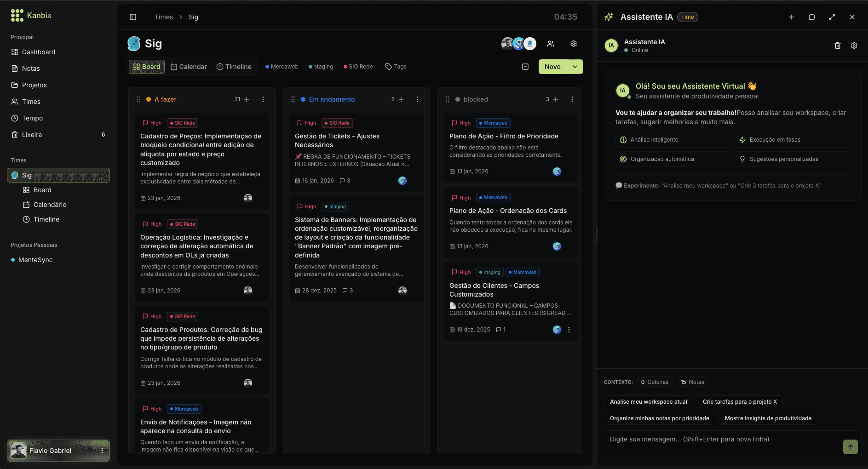868x469 pixels.
Task: Add a card to the blocked column
Action: [556, 99]
